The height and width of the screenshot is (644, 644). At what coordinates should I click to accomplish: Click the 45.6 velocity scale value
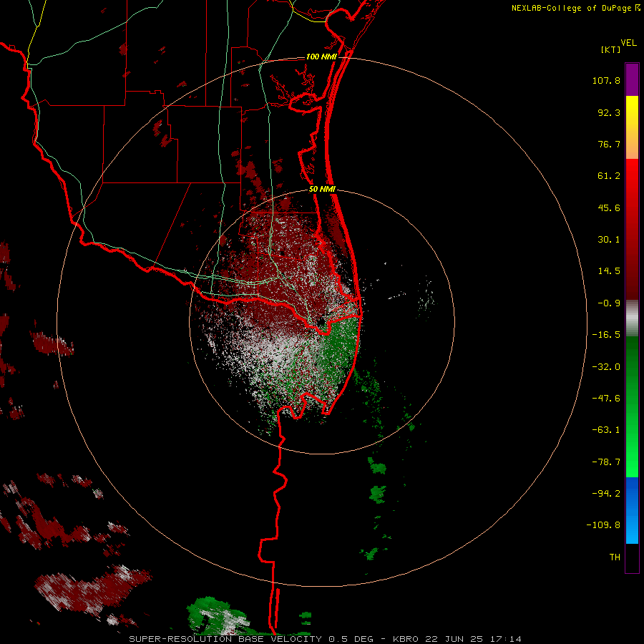tap(609, 208)
